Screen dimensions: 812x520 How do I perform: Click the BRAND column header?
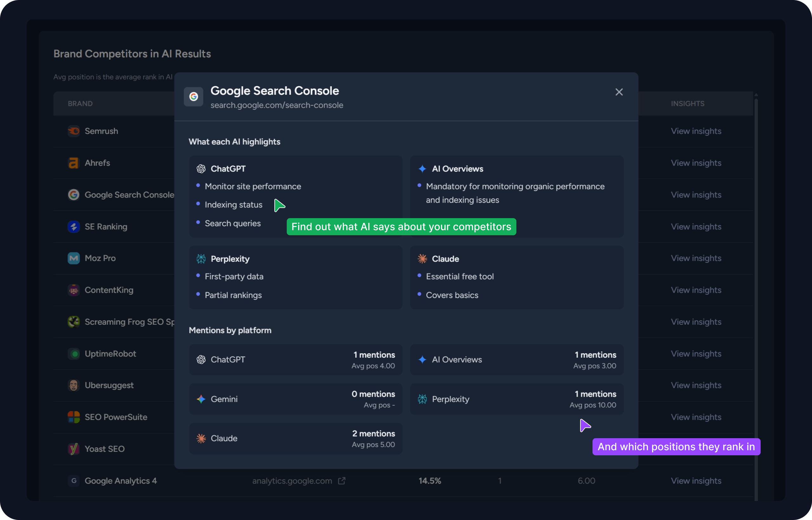pyautogui.click(x=80, y=104)
